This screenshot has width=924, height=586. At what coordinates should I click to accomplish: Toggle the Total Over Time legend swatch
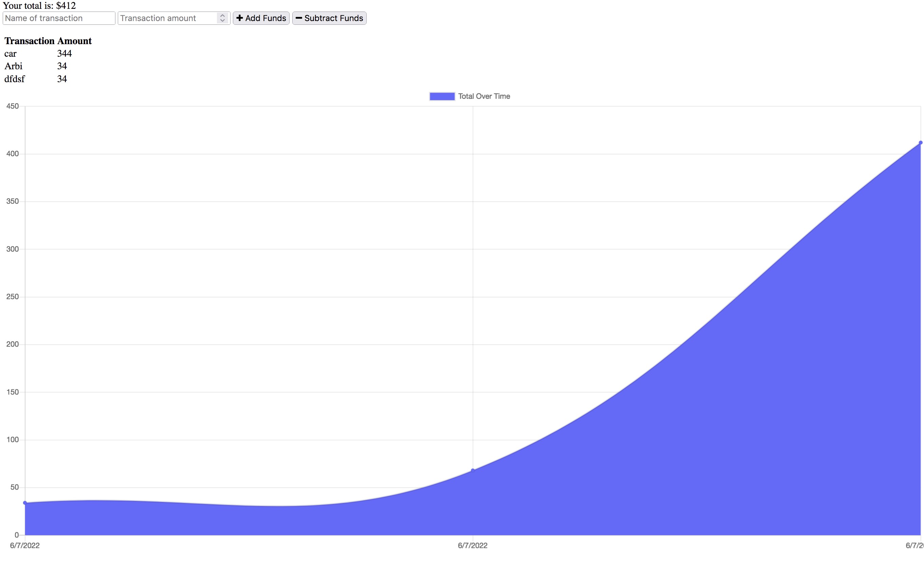coord(442,96)
